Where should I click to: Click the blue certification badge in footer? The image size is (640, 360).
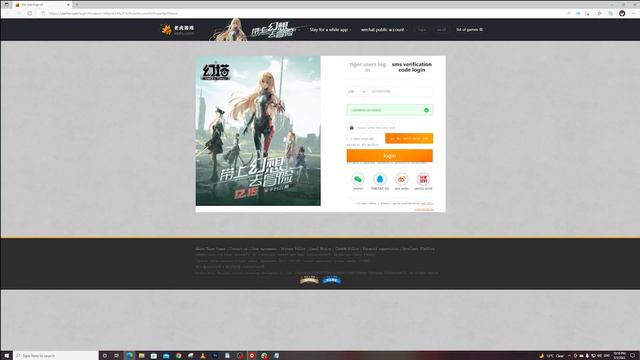pyautogui.click(x=331, y=280)
